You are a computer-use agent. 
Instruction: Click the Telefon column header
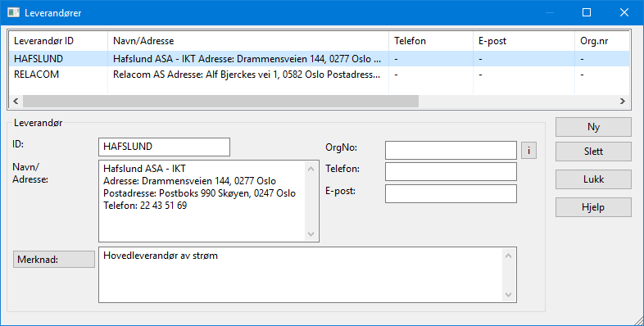pos(431,41)
